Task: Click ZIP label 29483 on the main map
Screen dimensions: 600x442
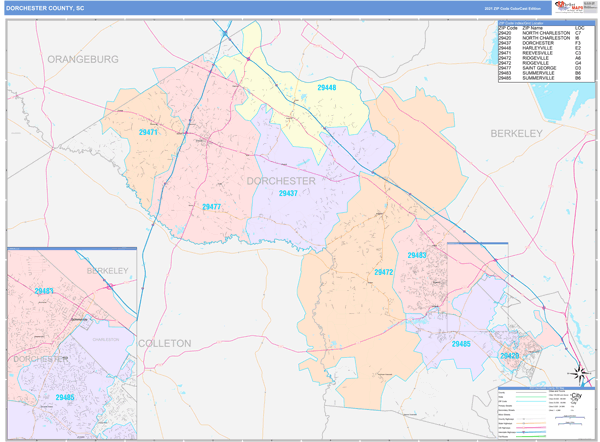Action: pos(417,255)
